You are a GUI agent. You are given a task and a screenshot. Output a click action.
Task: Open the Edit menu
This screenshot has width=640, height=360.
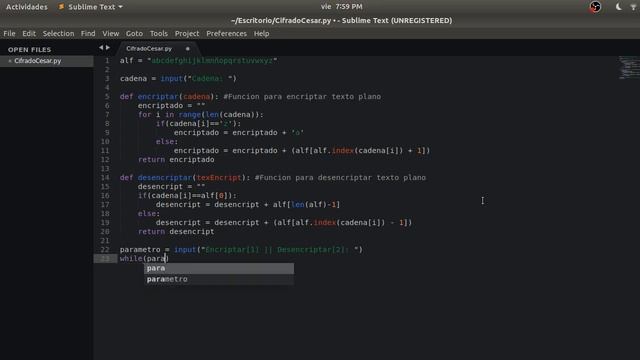pos(29,33)
